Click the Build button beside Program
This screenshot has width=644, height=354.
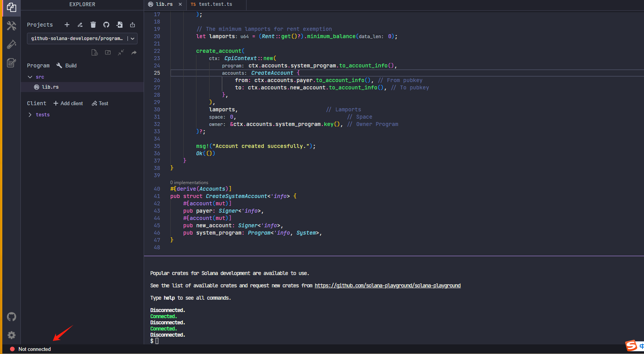pos(67,65)
